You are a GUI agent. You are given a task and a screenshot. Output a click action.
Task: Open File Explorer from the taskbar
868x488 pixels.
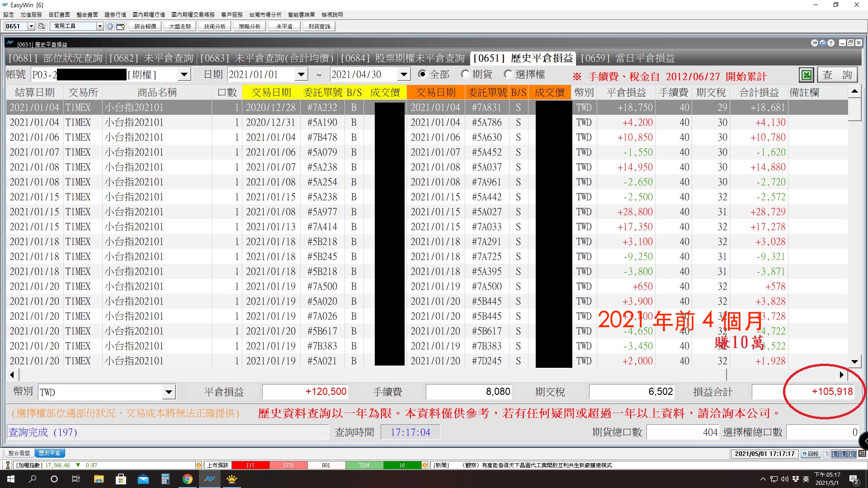click(99, 479)
